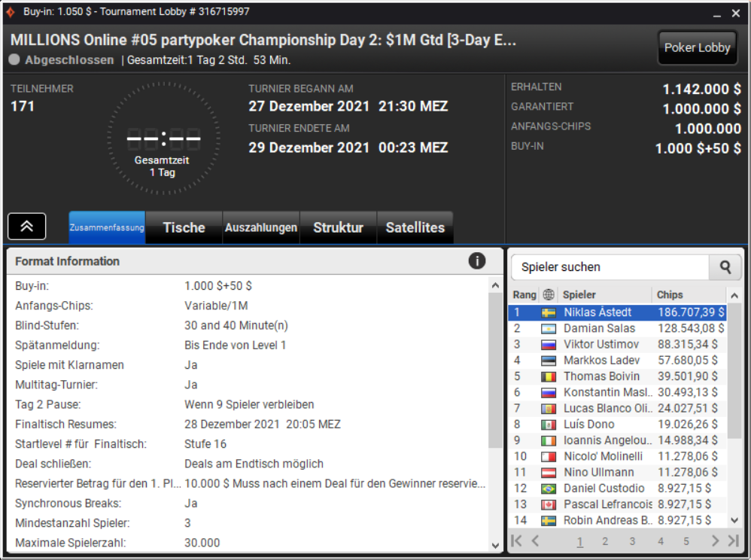Image resolution: width=751 pixels, height=560 pixels.
Task: Click the Format Information info icon
Action: 476,261
